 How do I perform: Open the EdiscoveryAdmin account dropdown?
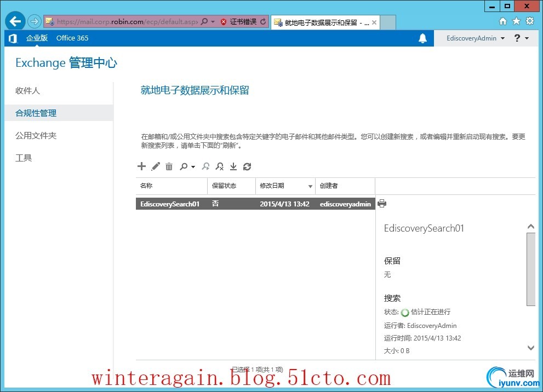coord(475,38)
